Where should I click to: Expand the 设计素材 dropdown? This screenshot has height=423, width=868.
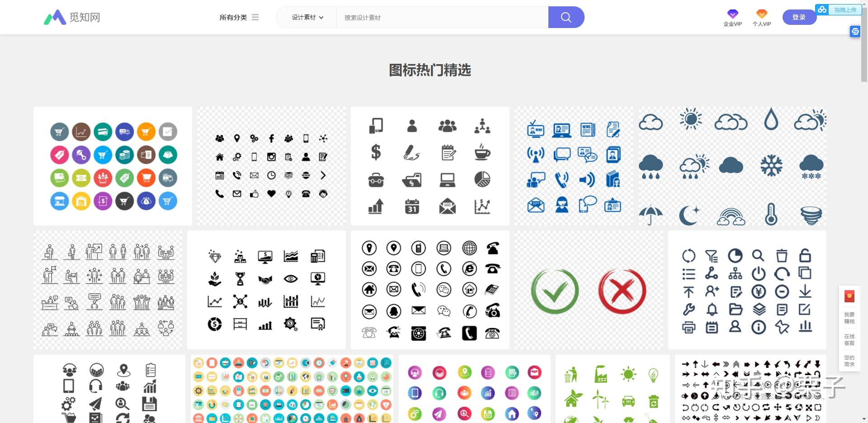307,17
